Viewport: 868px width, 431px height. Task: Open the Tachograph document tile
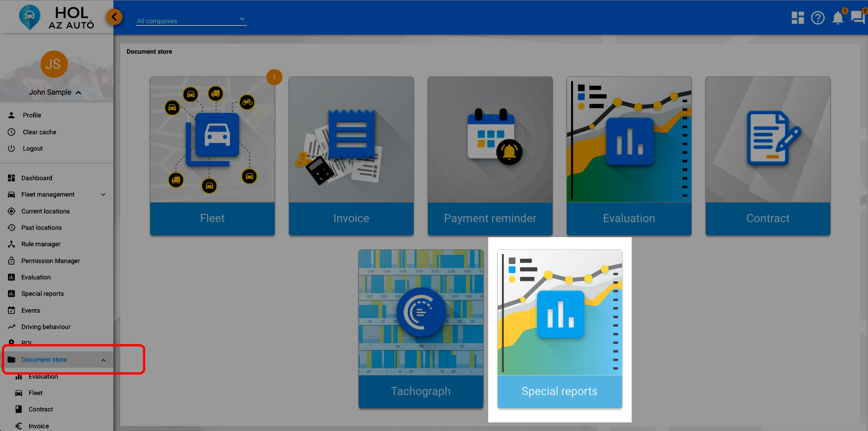421,329
